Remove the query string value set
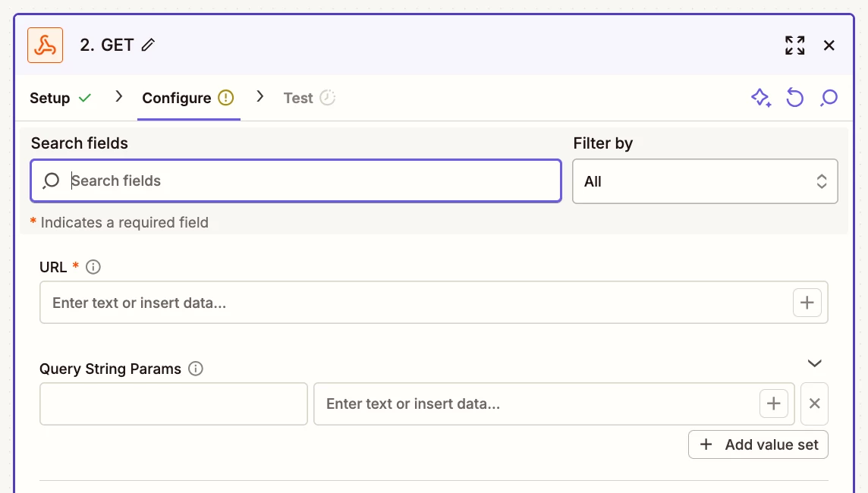Screen dimensions: 868x493 [814, 404]
